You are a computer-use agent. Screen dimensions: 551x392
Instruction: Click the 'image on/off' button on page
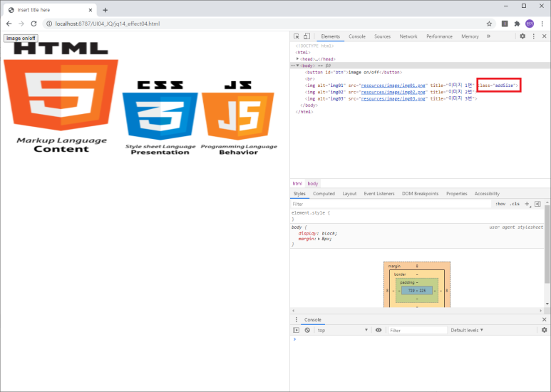[21, 38]
